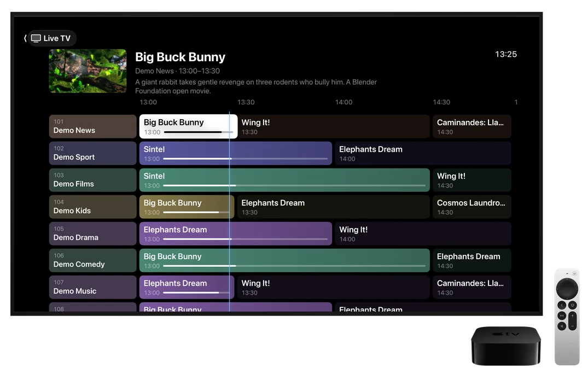Select channel 105 Demo Drama
Screen dimensions: 588x380
[x=92, y=233]
